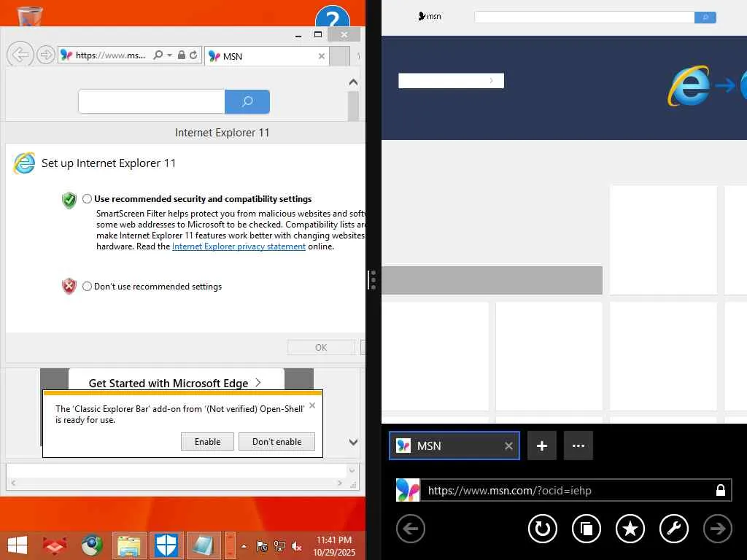Open the Windows Start button
The image size is (747, 560).
coord(18,545)
